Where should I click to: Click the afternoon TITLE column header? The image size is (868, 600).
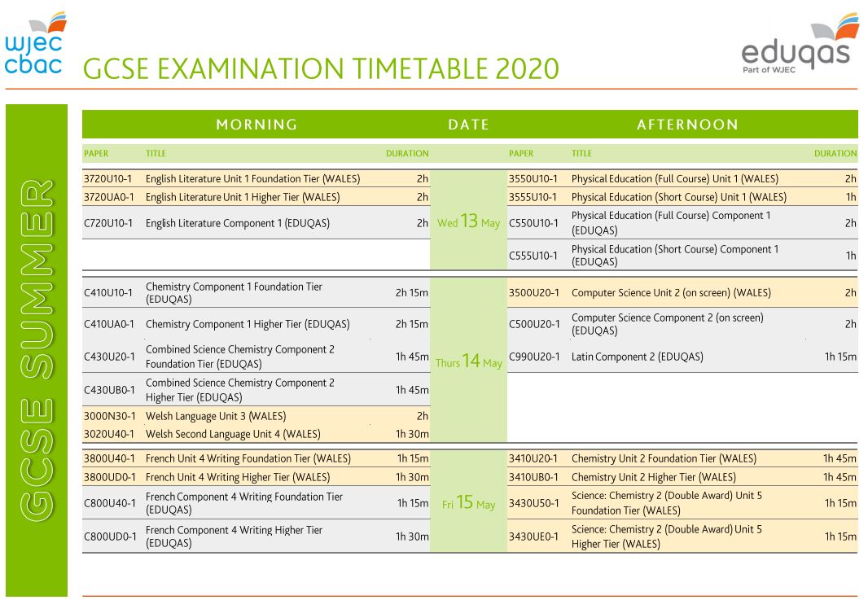click(581, 153)
